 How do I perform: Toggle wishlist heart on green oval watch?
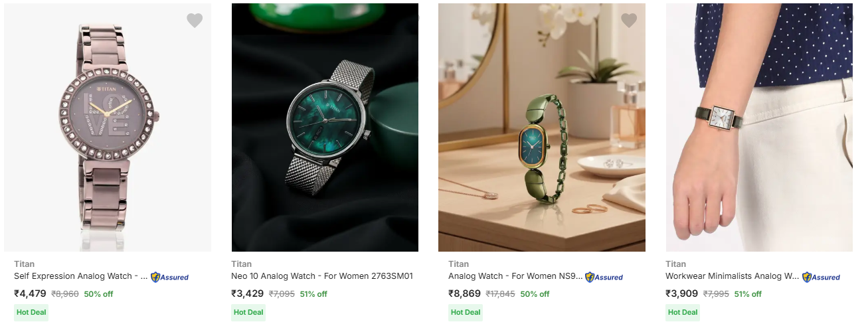click(629, 21)
